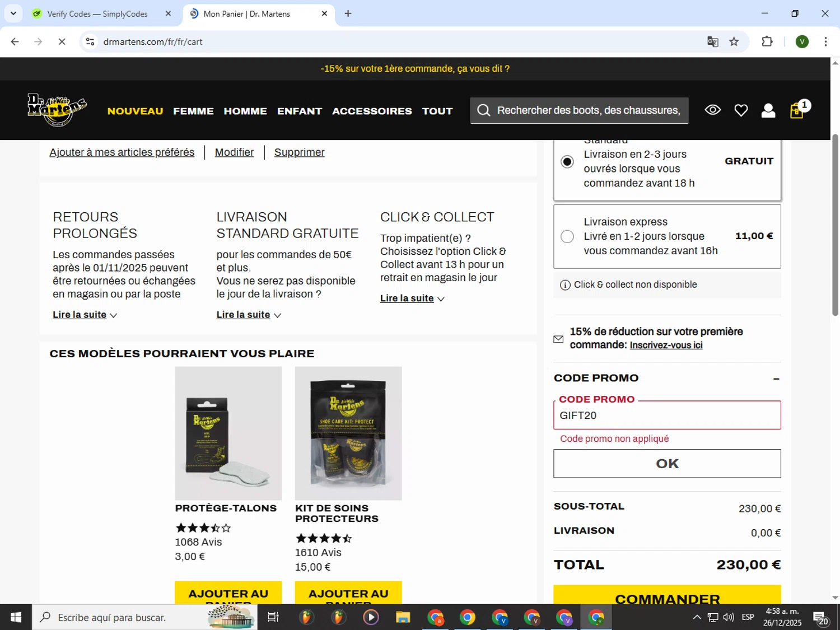
Task: Click the Google Translate icon in address bar
Action: click(x=712, y=41)
